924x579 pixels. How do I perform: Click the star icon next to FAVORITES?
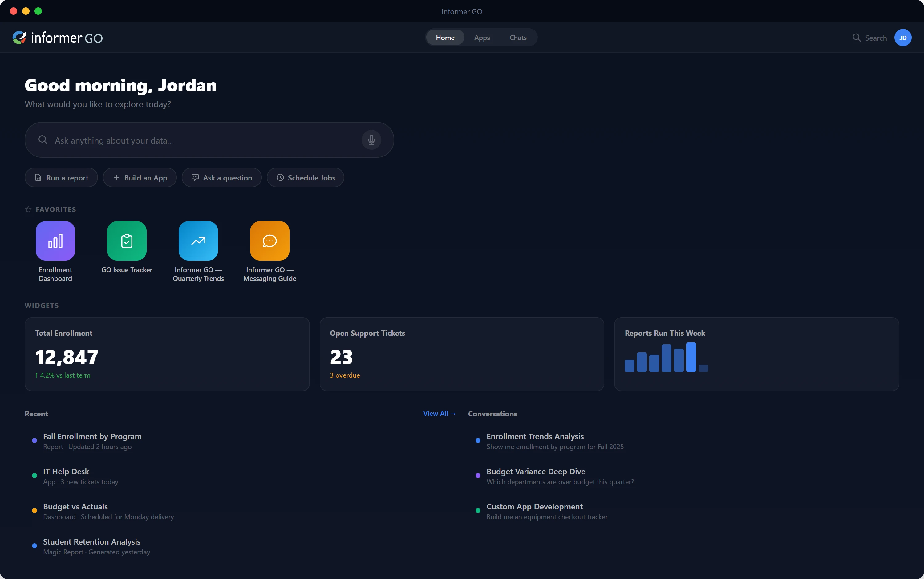(28, 209)
